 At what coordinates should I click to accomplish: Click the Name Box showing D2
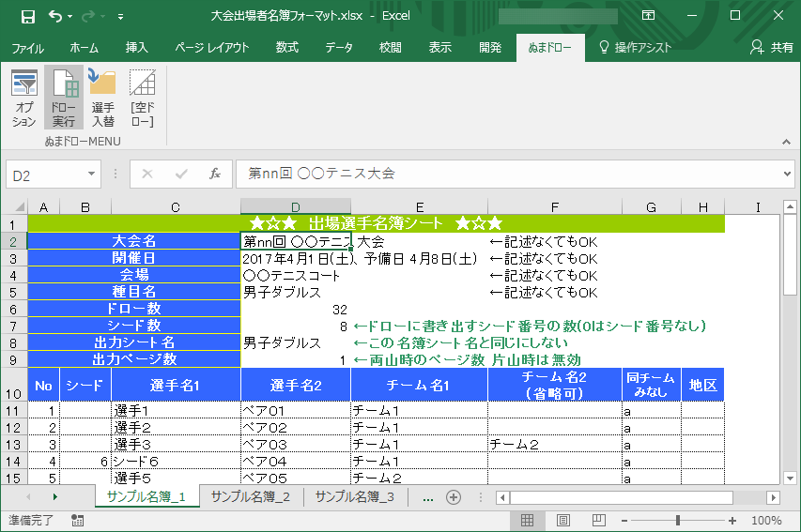[x=47, y=175]
